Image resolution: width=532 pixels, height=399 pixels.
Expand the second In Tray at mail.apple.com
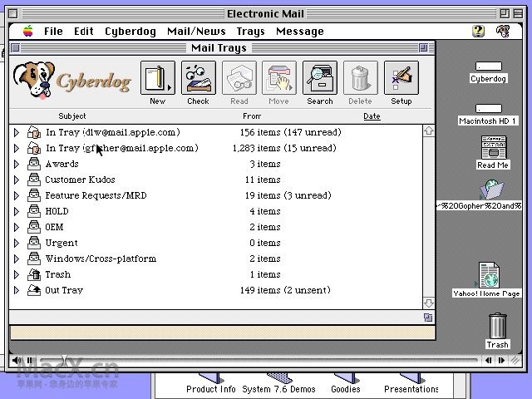pos(16,148)
